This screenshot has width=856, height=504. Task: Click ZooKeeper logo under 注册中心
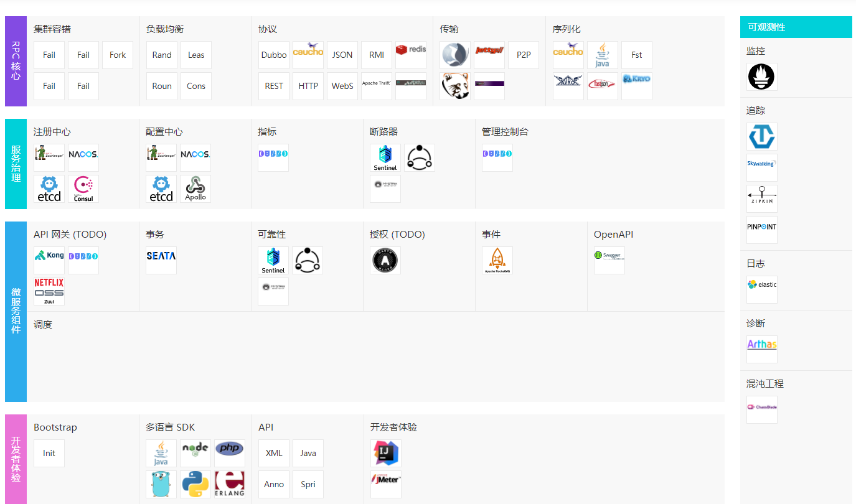click(49, 157)
